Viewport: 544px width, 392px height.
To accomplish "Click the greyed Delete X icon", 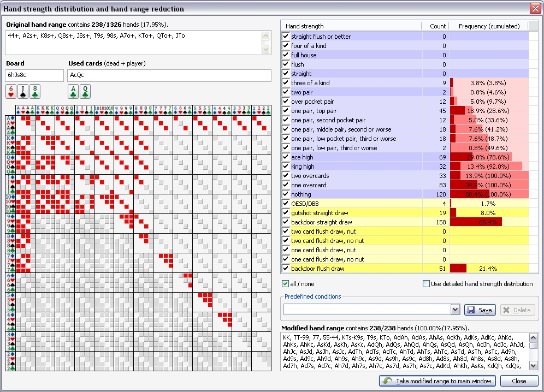I will click(x=506, y=310).
